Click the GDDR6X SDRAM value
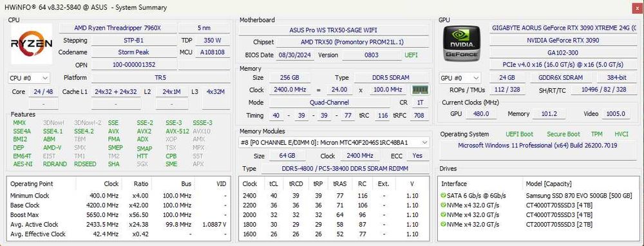Viewport: 644px width, 246px height. [x=562, y=78]
